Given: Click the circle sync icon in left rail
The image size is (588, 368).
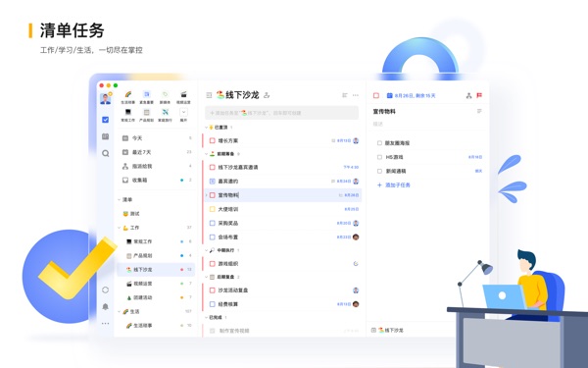Looking at the screenshot, I should [x=106, y=289].
